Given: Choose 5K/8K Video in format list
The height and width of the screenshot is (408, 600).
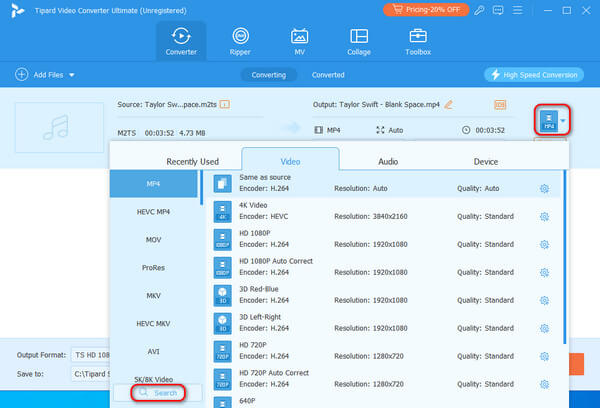Looking at the screenshot, I should 153,379.
